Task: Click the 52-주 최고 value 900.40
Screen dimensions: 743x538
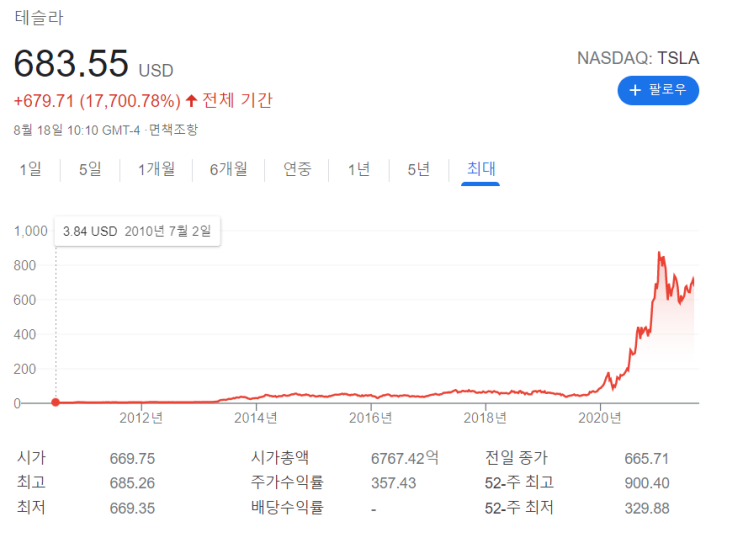Action: (647, 483)
